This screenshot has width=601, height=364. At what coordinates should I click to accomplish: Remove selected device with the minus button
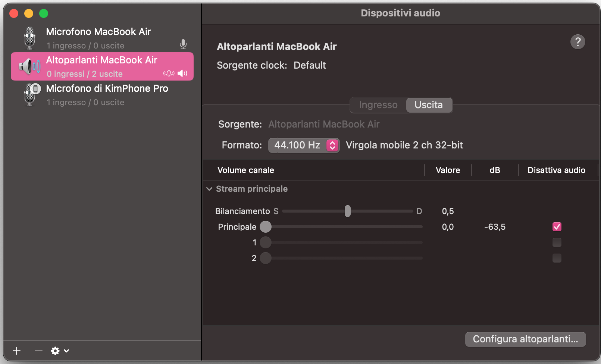38,351
